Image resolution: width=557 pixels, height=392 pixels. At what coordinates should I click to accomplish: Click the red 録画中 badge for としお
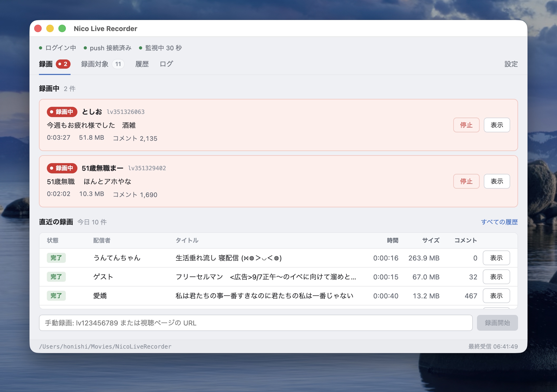[x=62, y=112]
